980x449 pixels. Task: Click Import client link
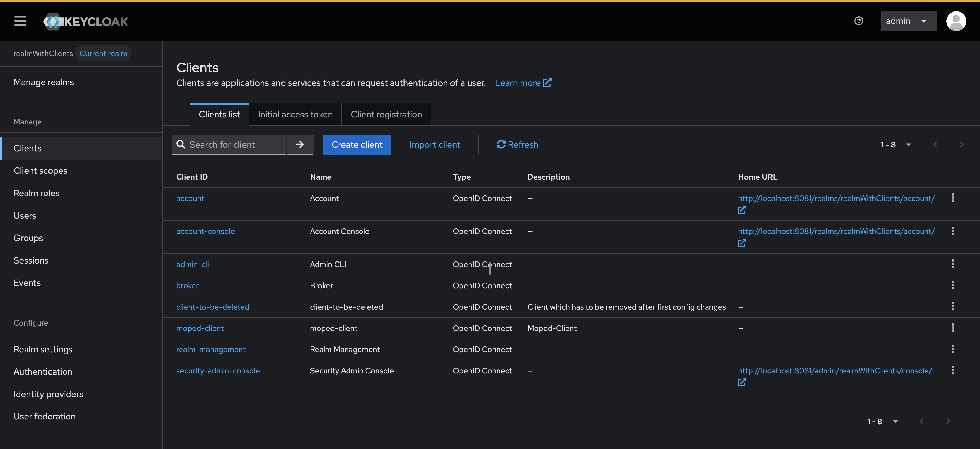[x=434, y=144]
